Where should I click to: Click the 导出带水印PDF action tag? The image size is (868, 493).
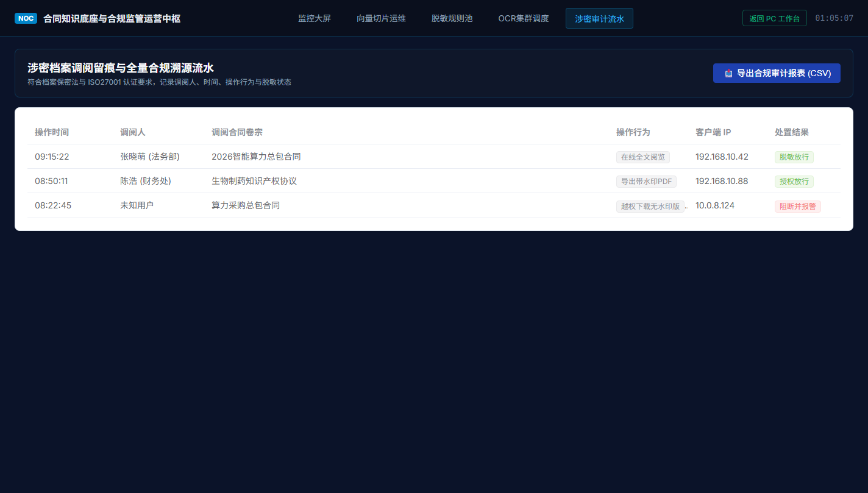click(x=646, y=182)
